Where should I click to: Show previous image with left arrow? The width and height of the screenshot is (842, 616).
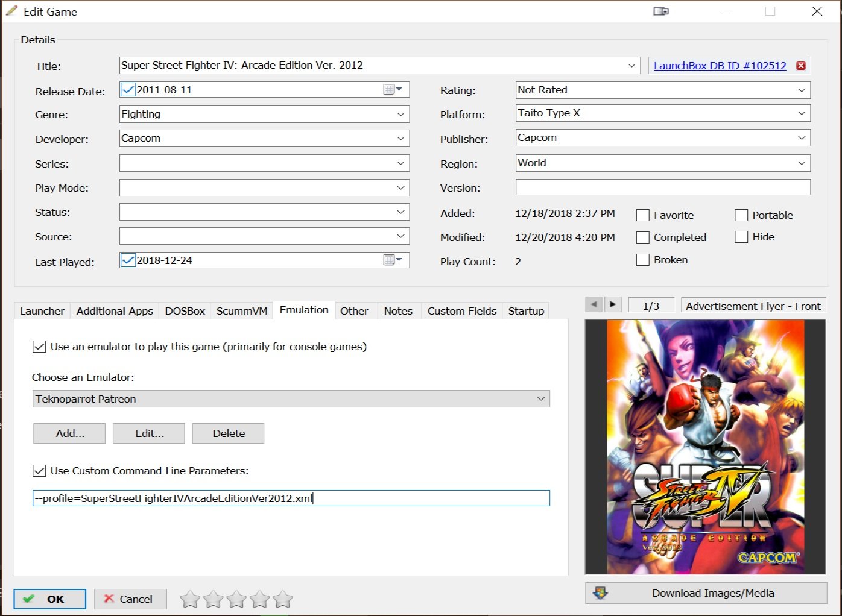(594, 304)
